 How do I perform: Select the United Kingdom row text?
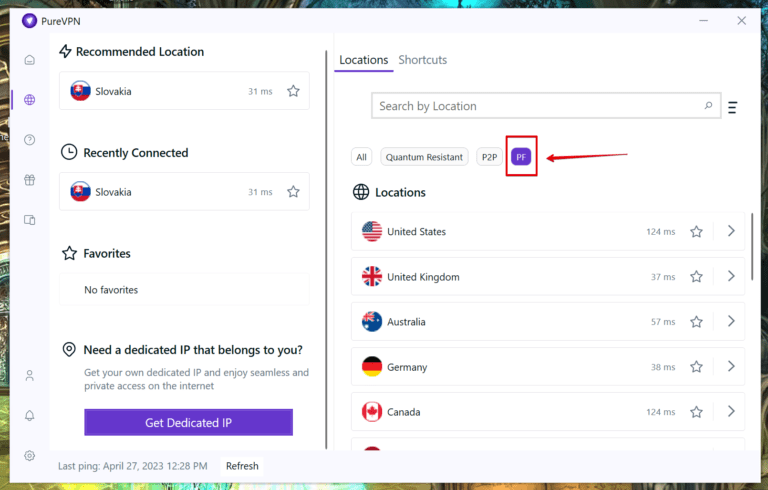tap(423, 277)
